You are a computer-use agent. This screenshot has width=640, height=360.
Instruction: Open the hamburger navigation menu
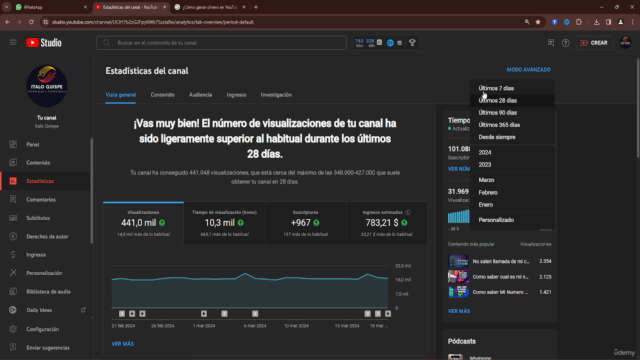tap(13, 42)
